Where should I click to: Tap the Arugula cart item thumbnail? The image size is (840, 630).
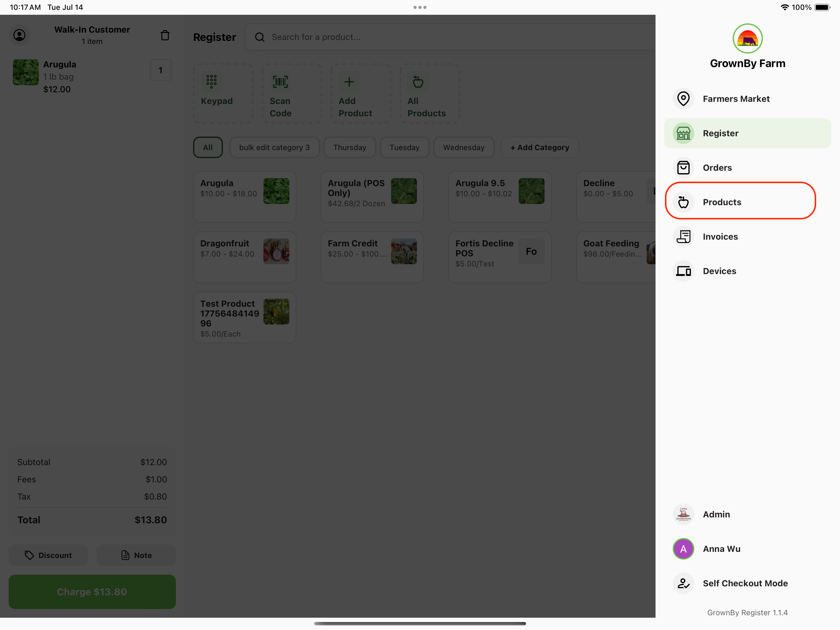26,72
